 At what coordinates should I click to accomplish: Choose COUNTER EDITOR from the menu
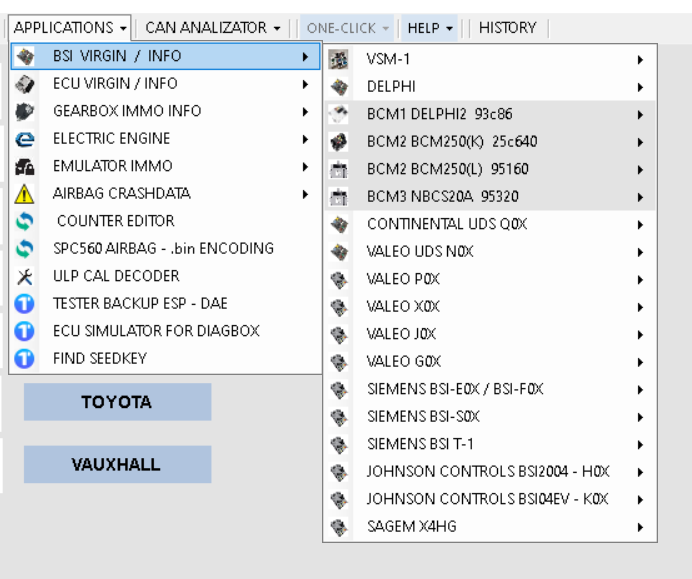pos(165,221)
